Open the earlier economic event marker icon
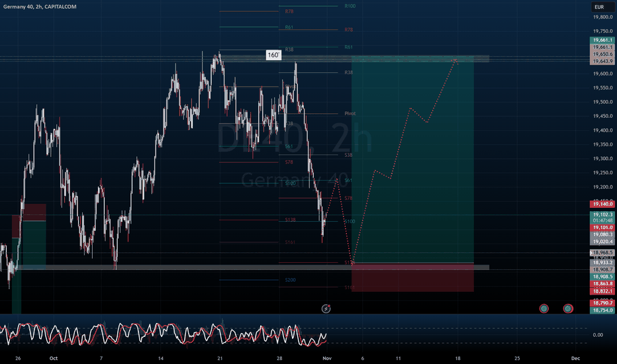Screen dimensions: 617x364 coord(544,308)
